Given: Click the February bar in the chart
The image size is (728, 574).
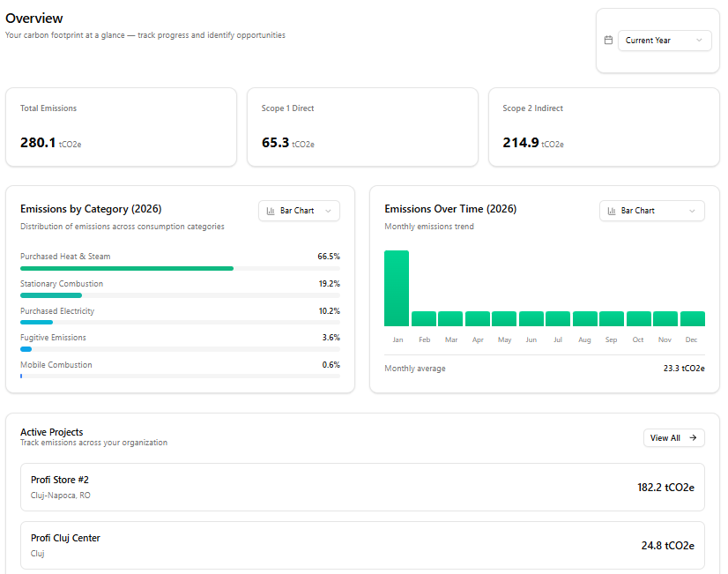Looking at the screenshot, I should pos(424,319).
